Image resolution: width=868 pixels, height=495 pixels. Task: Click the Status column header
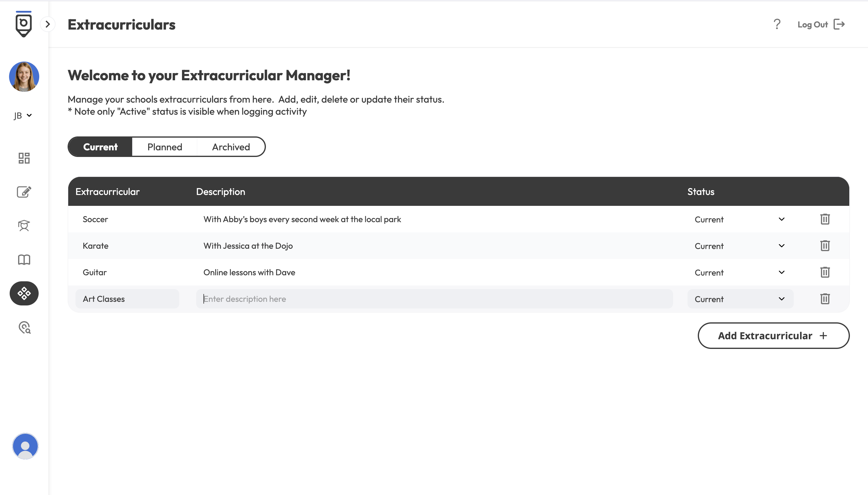pyautogui.click(x=701, y=191)
